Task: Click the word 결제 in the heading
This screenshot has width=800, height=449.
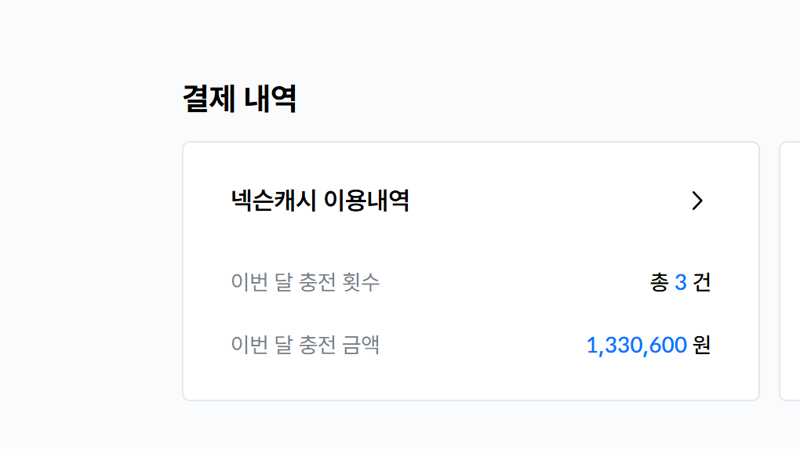Action: 209,98
